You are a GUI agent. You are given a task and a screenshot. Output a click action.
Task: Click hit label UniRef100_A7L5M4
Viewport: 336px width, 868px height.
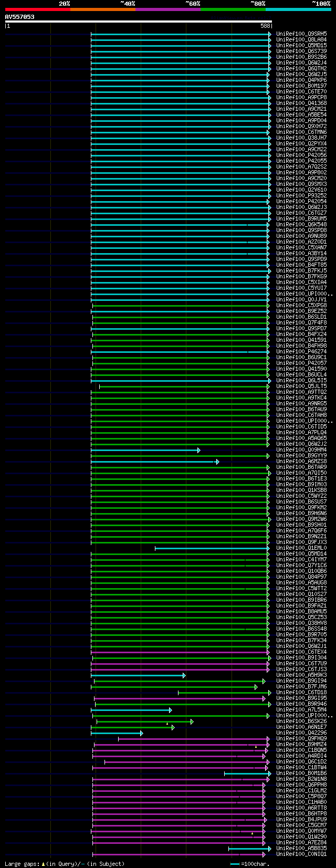pyautogui.click(x=301, y=709)
